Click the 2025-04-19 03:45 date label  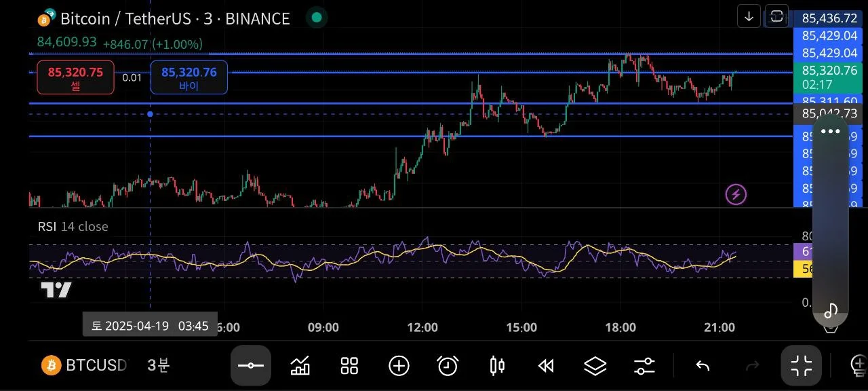pos(150,325)
